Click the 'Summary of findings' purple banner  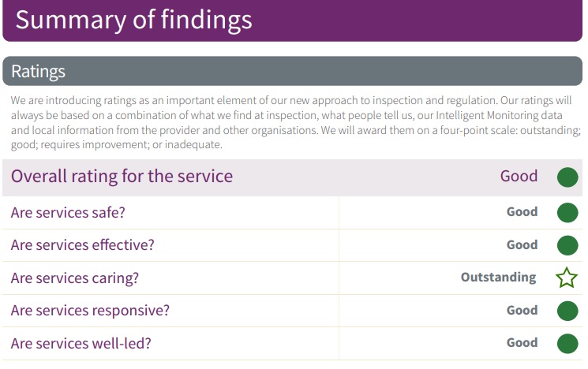tap(293, 20)
